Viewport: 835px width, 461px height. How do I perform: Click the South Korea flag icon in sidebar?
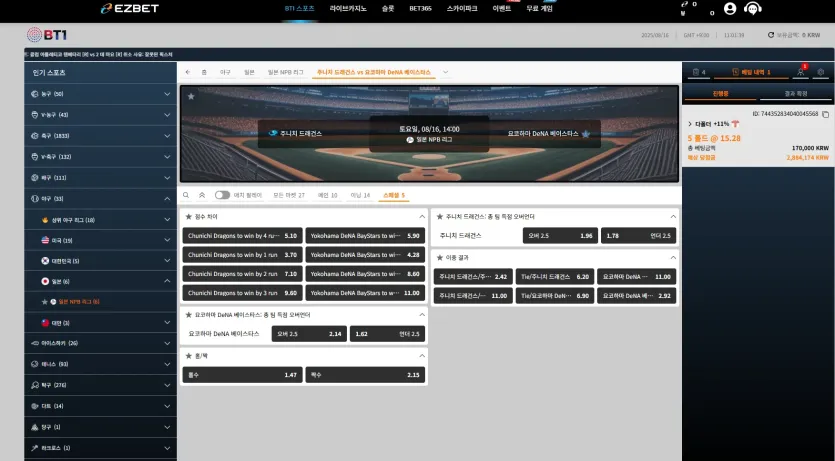[45, 261]
